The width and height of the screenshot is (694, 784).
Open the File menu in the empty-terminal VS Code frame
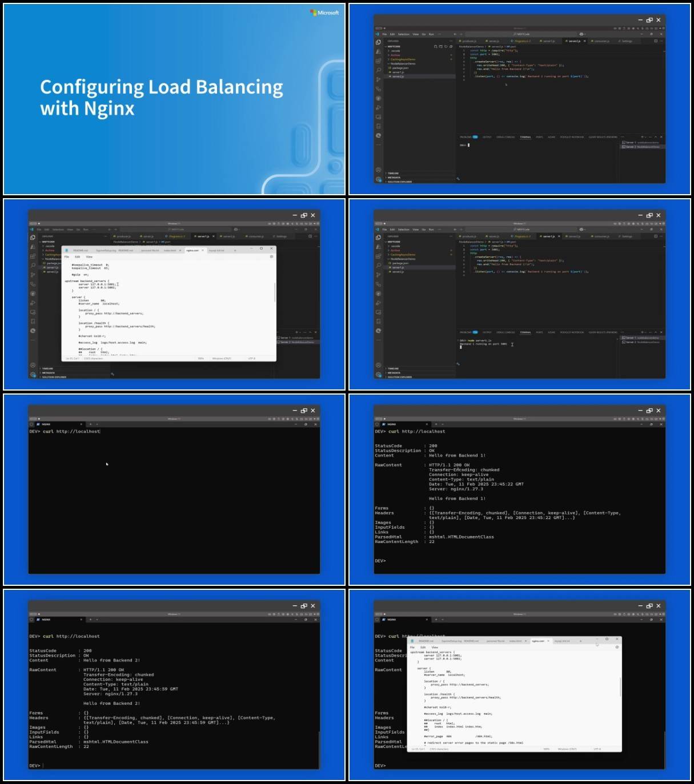384,34
